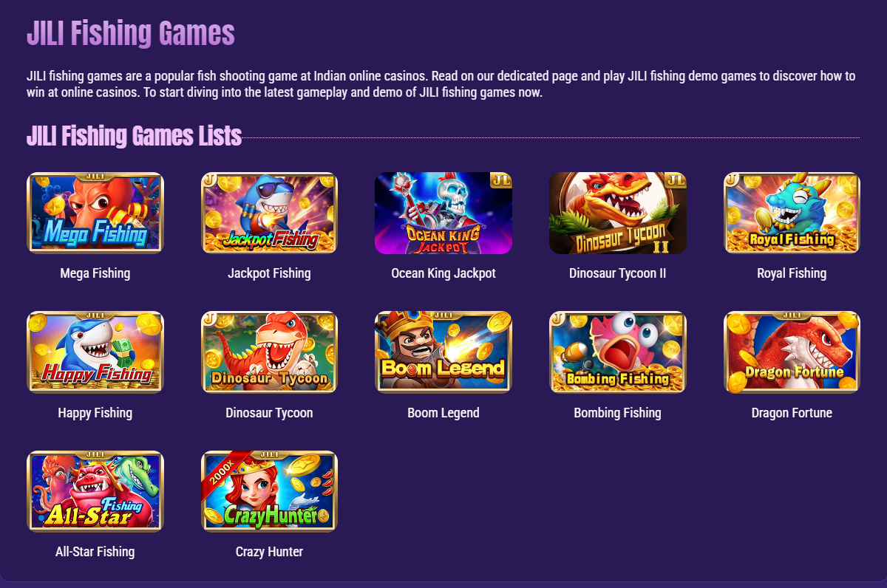887x588 pixels.
Task: Open the Crazy Hunter 2000x thumbnail
Action: (x=270, y=491)
